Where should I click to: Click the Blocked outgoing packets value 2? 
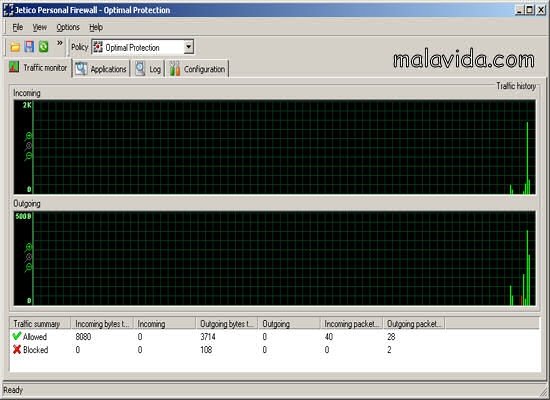pyautogui.click(x=389, y=350)
